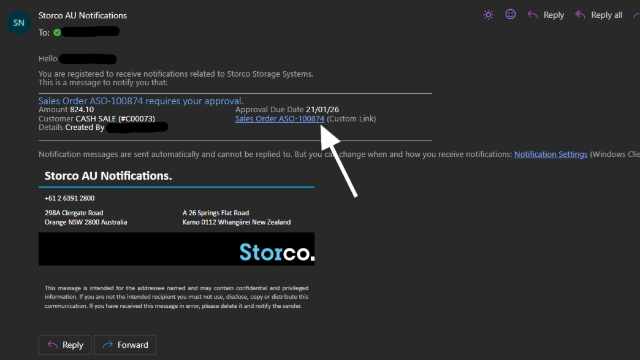Open the Notification Settings link
Screen dimensions: 640x360
551,154
